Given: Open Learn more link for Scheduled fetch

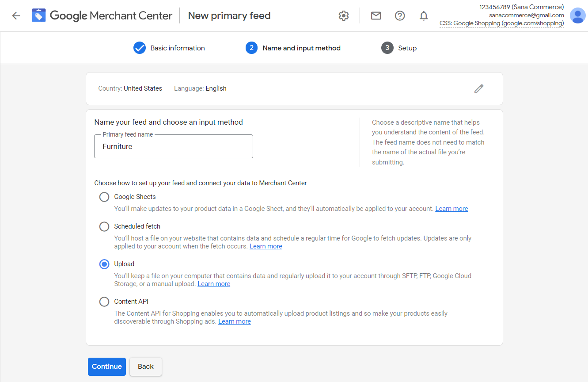Looking at the screenshot, I should pos(266,246).
